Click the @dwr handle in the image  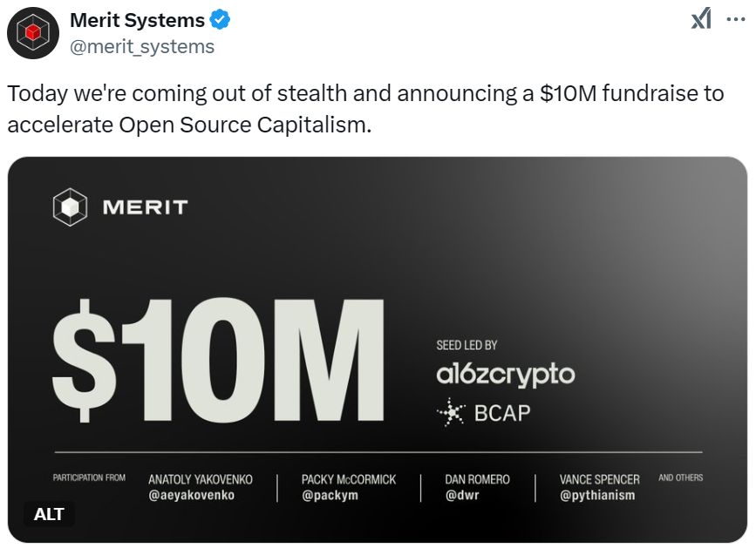click(x=461, y=496)
